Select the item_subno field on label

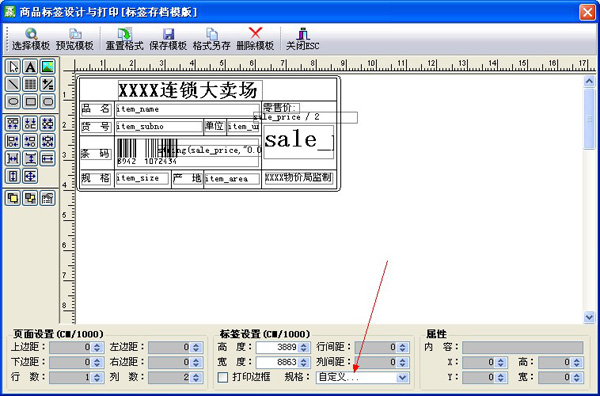[159, 127]
